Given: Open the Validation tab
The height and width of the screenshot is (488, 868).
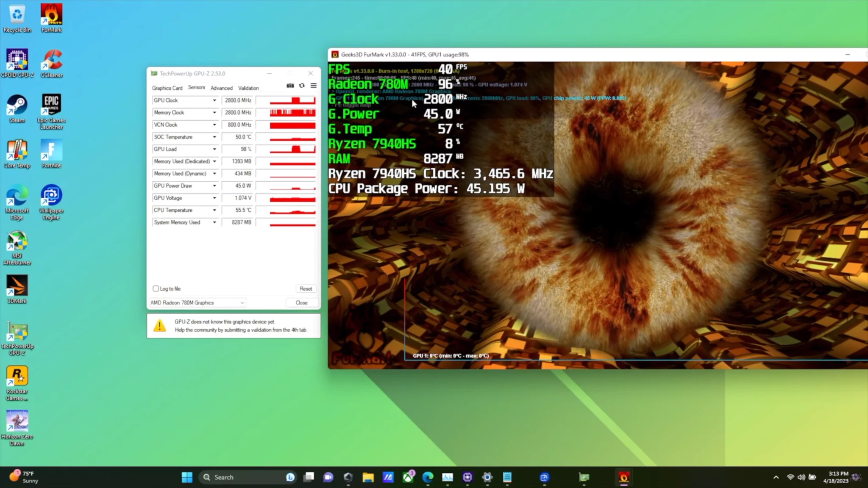Looking at the screenshot, I should point(248,88).
